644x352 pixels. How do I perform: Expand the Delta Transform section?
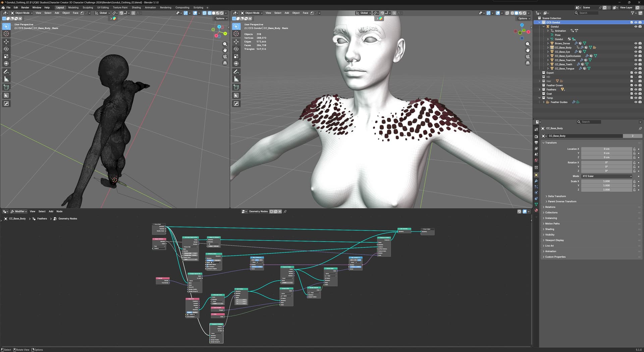pos(557,196)
